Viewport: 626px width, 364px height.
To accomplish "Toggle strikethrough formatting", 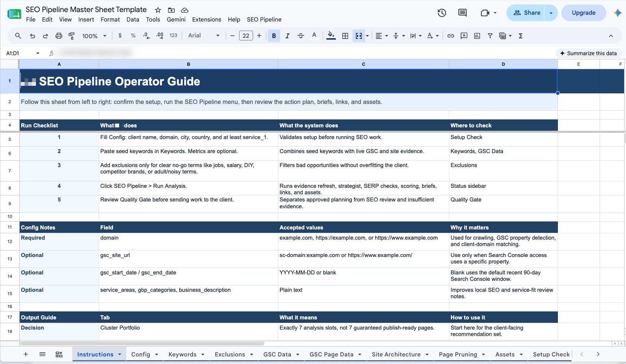I will [x=301, y=36].
